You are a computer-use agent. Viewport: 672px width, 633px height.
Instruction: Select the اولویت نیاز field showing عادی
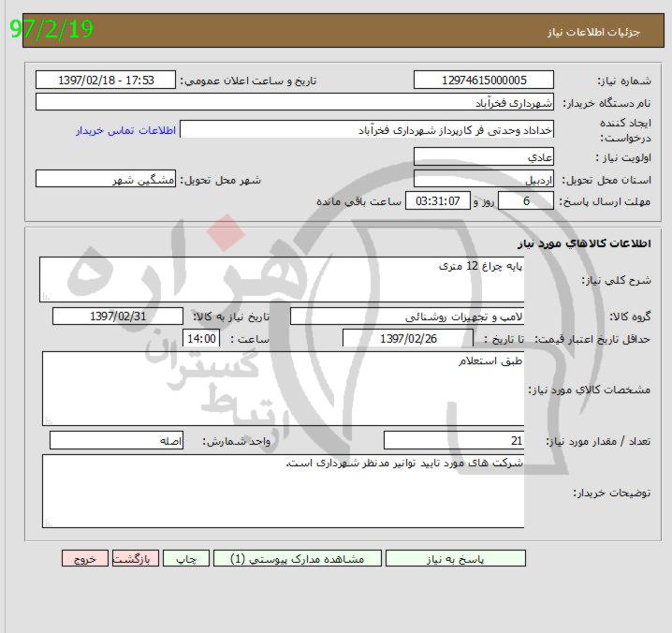coord(483,155)
